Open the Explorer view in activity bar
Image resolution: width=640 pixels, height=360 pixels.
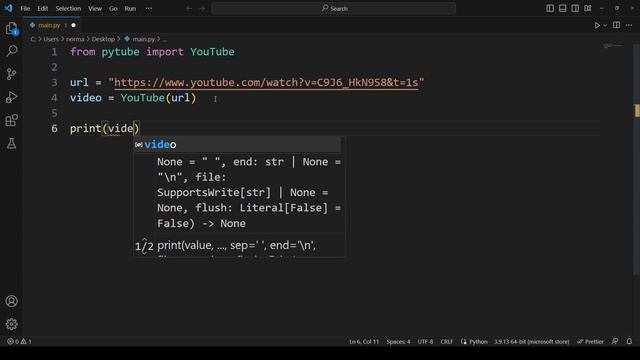pos(11,28)
